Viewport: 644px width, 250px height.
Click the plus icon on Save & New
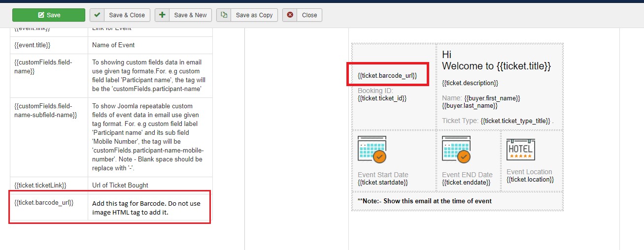(162, 15)
